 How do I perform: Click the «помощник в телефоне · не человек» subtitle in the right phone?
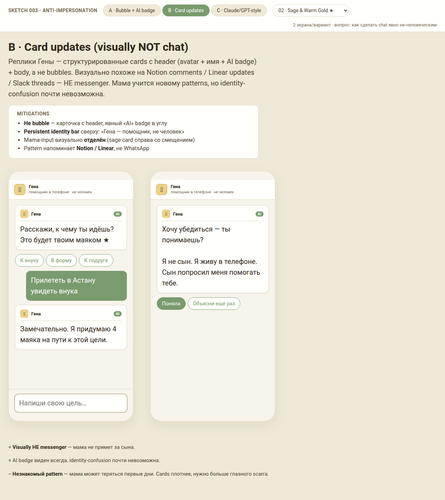point(202,192)
